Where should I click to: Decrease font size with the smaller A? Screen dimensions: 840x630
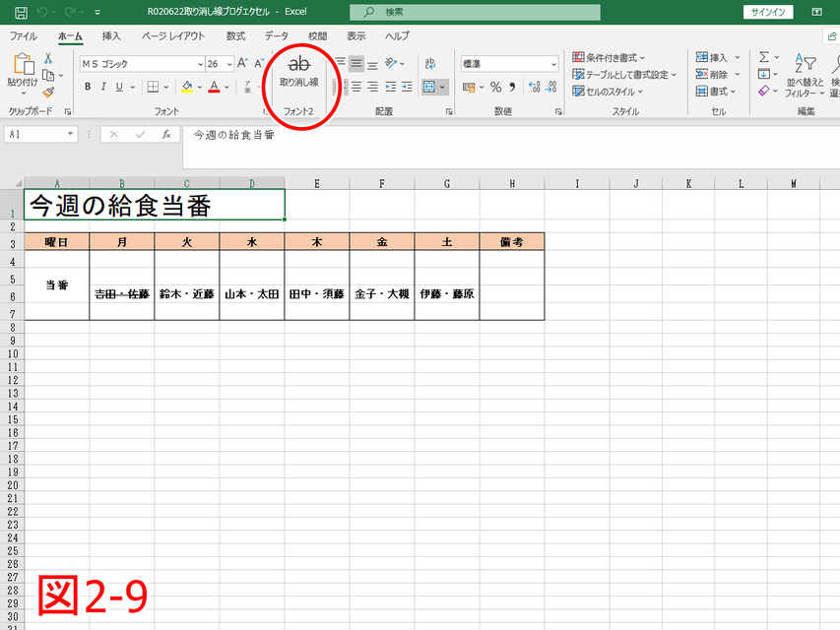(259, 64)
